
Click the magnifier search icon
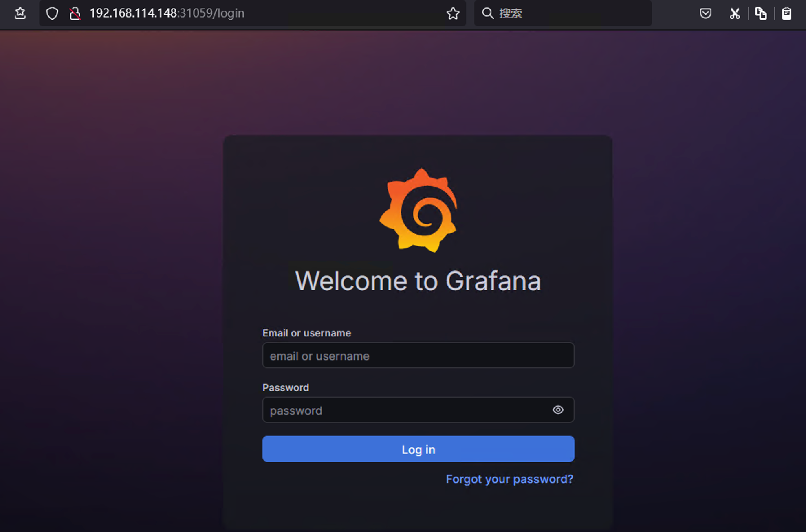[487, 13]
